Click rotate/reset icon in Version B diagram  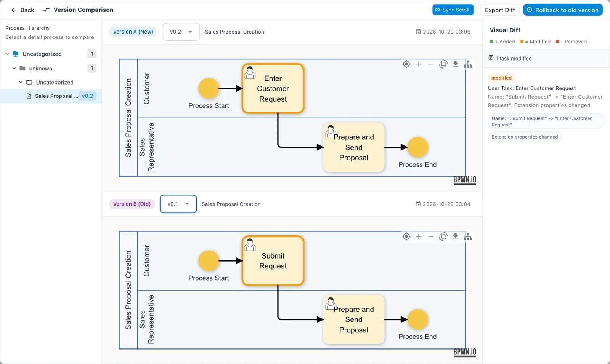443,236
